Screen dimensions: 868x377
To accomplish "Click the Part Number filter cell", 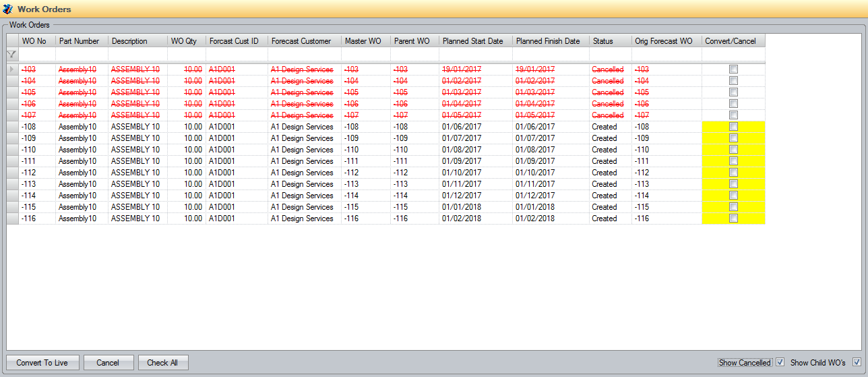I will 82,54.
